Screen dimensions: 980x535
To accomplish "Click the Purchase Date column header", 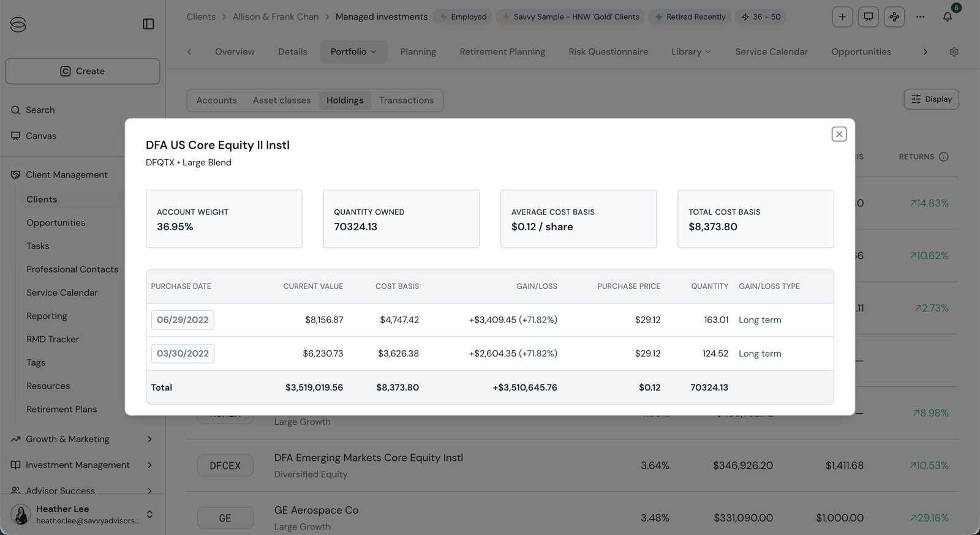I will (x=181, y=286).
